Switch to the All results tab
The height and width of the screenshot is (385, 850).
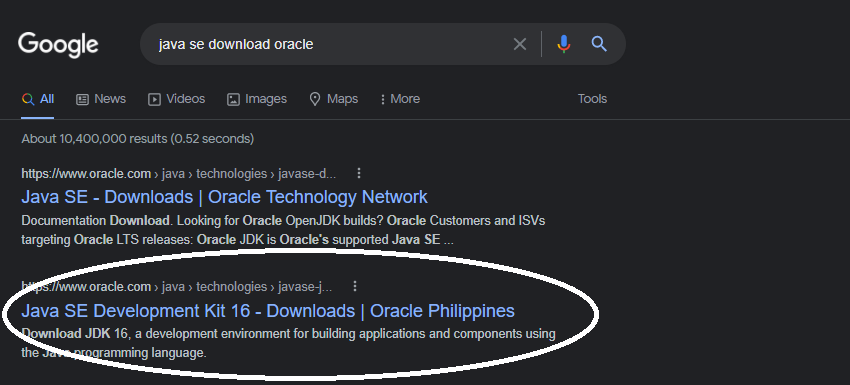point(37,99)
